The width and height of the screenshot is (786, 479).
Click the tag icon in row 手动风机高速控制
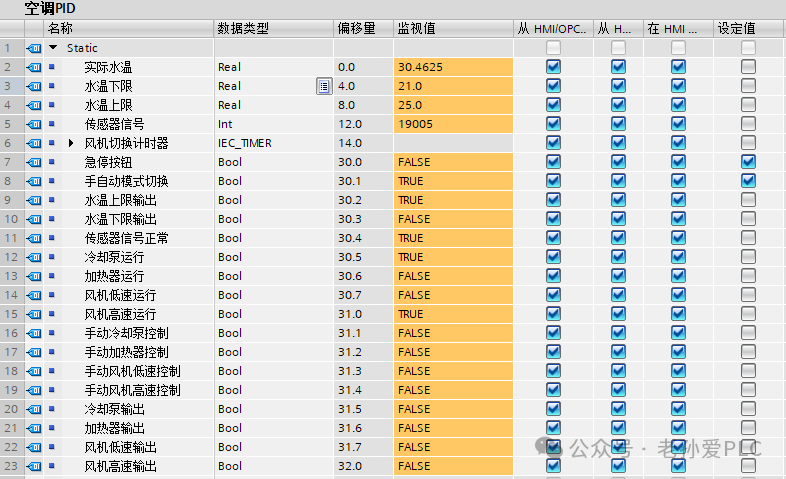pos(34,390)
